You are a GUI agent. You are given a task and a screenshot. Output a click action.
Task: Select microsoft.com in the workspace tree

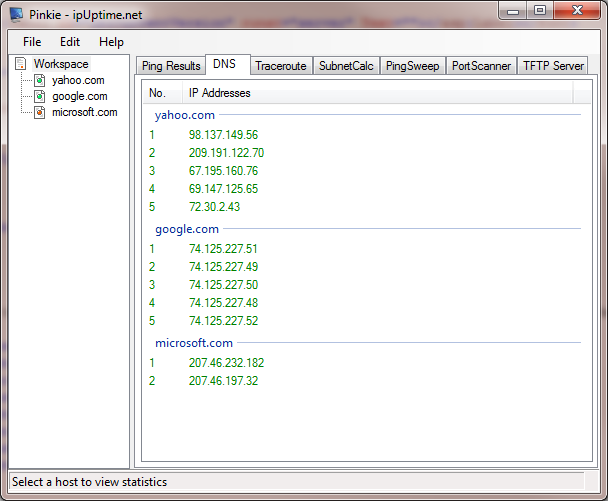[x=85, y=112]
